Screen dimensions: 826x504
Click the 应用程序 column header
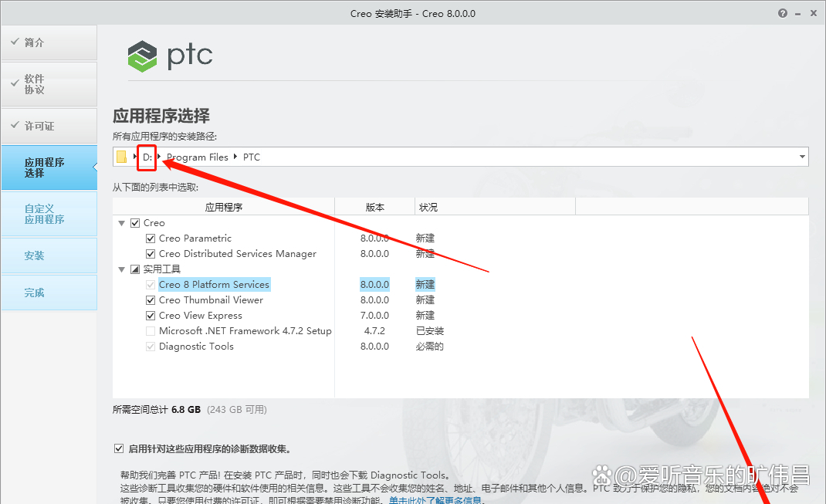[224, 207]
